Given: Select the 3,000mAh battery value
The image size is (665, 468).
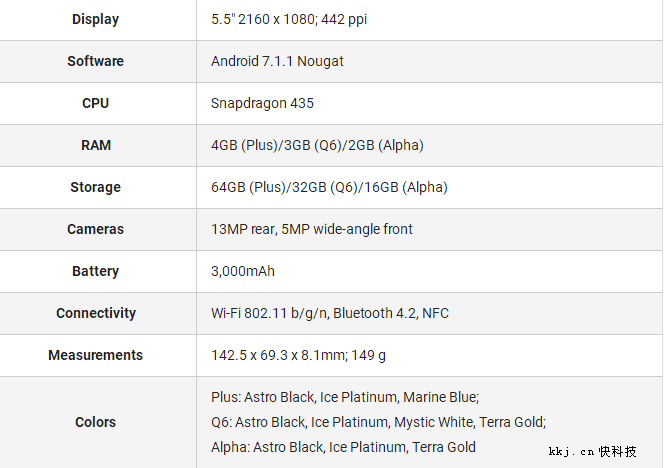Looking at the screenshot, I should [x=243, y=271].
